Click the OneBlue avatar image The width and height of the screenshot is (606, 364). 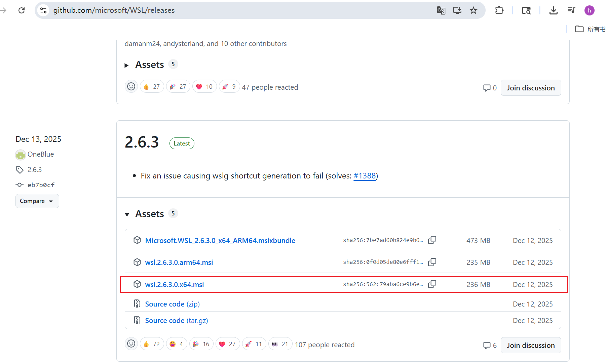point(21,155)
